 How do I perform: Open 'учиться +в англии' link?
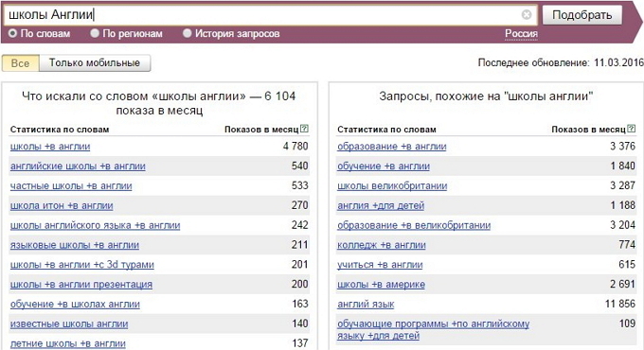(x=380, y=265)
